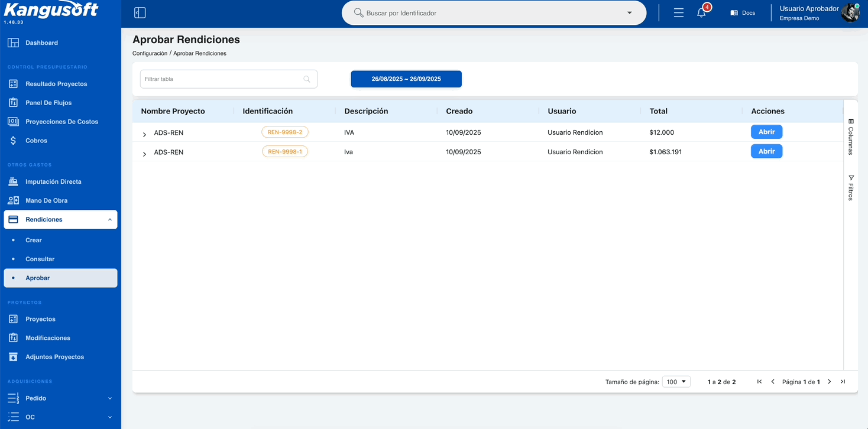Sort by Nombre Proyecto column header
Image resolution: width=868 pixels, height=429 pixels.
(x=173, y=111)
